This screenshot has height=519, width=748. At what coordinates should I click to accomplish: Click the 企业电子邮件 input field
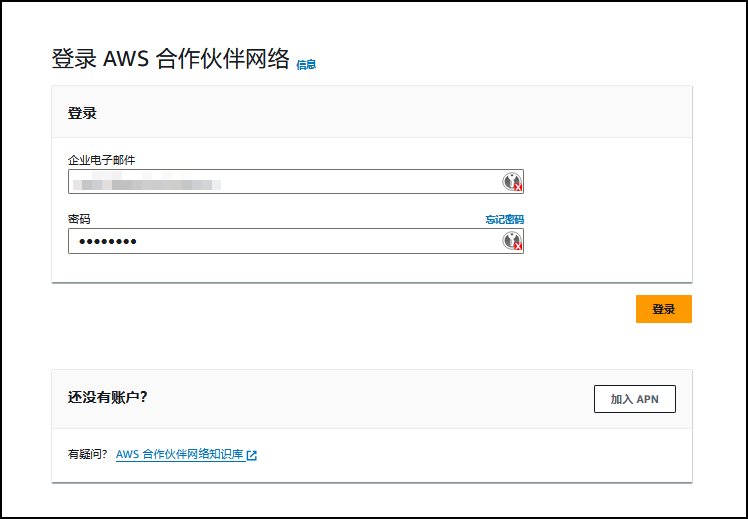pyautogui.click(x=296, y=181)
